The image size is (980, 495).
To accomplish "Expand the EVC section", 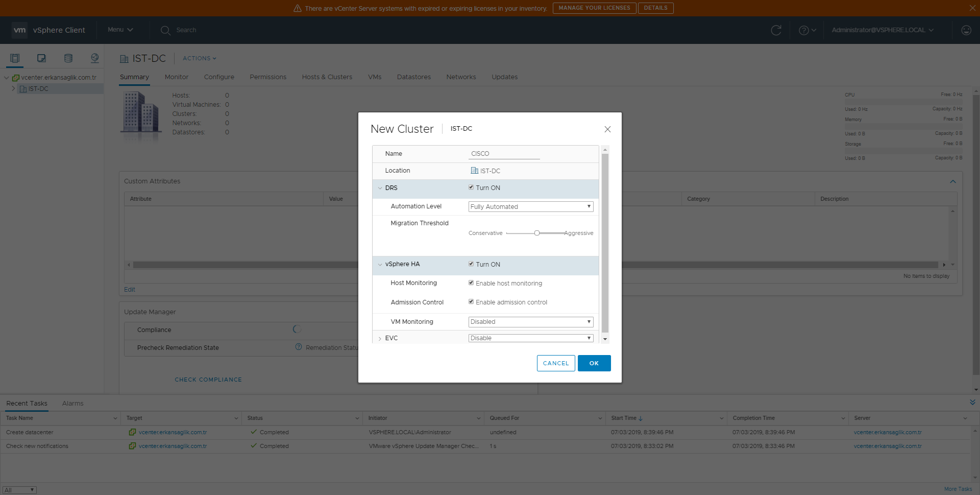I will [380, 339].
